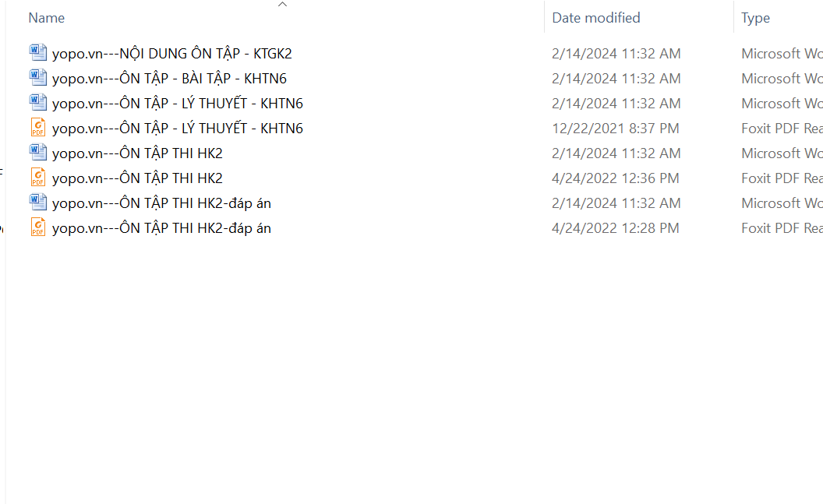
Task: Click Word icon of ÔN TẬP - BÀI TẬP - KHTN6
Action: tap(37, 78)
